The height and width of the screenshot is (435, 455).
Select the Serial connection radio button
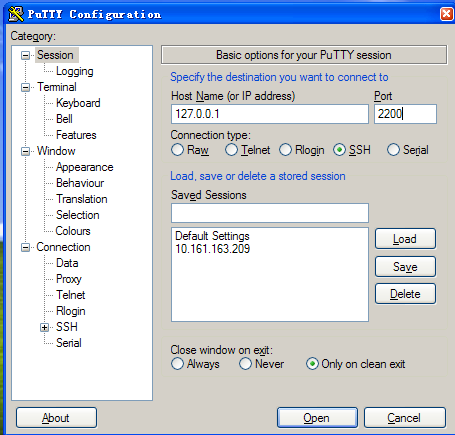(x=393, y=150)
